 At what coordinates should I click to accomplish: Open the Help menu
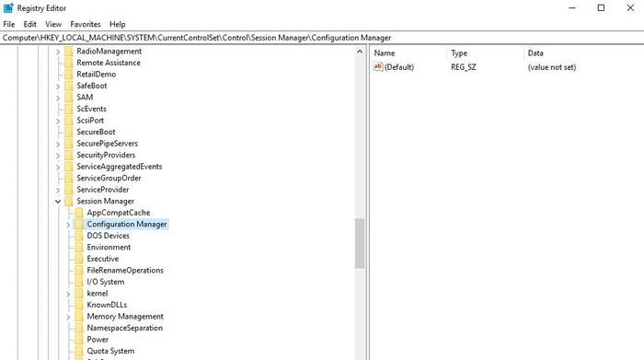[118, 24]
